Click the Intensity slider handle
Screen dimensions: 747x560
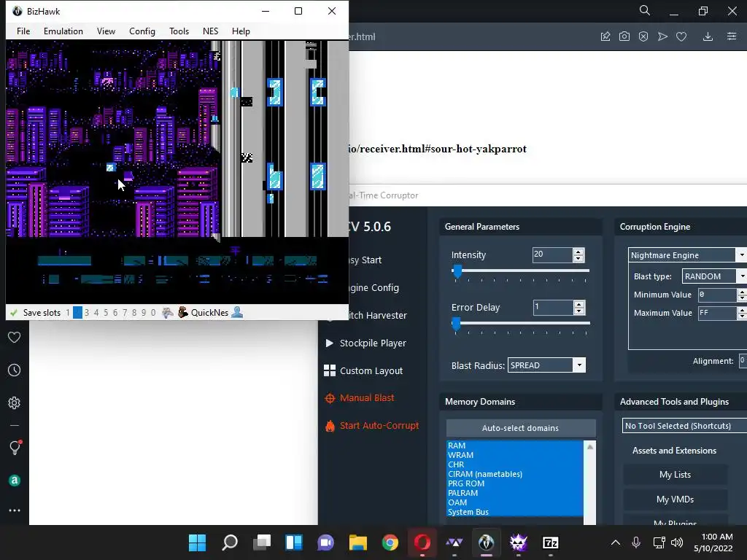(457, 271)
